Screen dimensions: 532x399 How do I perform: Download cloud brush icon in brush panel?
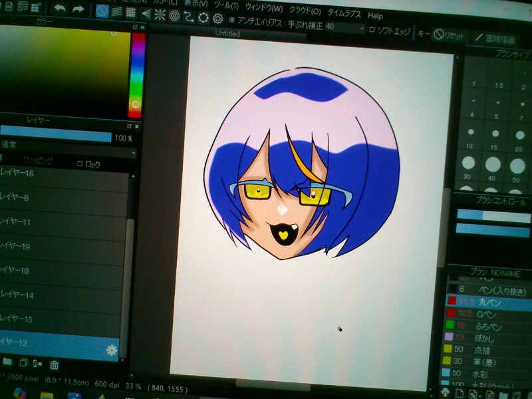446,392
